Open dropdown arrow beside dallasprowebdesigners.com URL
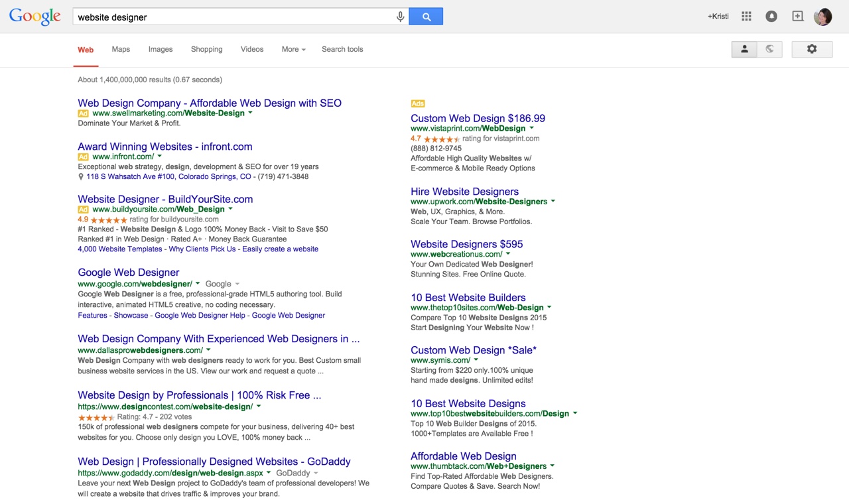Image resolution: width=849 pixels, height=504 pixels. 208,350
